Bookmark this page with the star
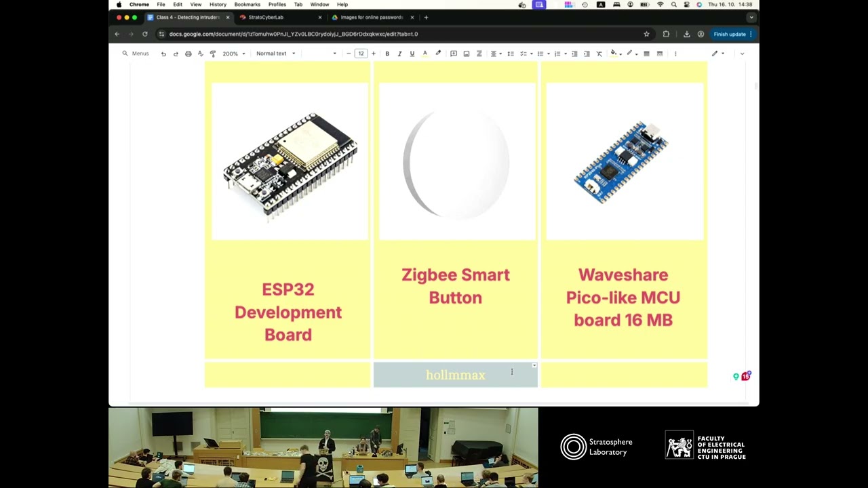Viewport: 868px width, 488px height. pyautogui.click(x=646, y=34)
